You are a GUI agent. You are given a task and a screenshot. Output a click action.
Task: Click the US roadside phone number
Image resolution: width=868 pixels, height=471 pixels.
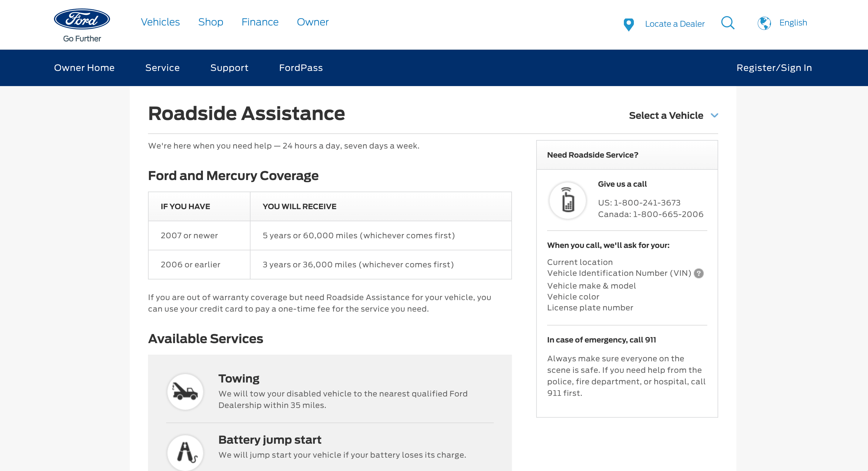(x=647, y=203)
